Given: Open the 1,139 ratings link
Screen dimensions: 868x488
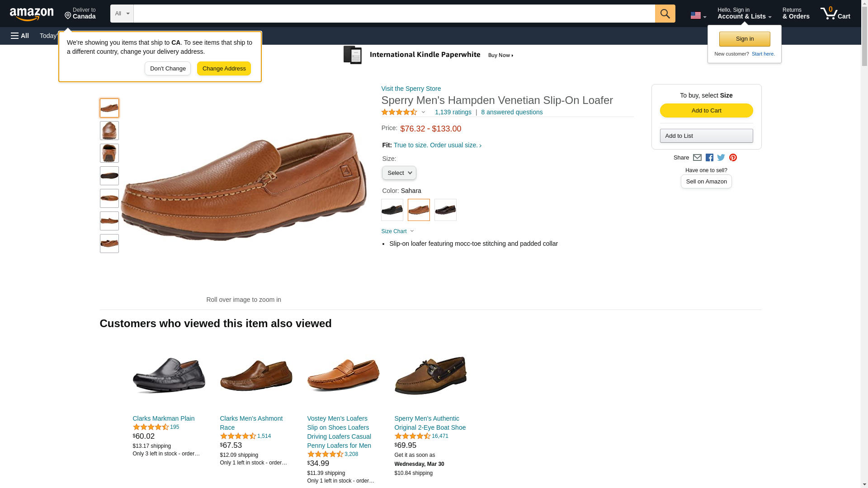Looking at the screenshot, I should click(x=453, y=112).
